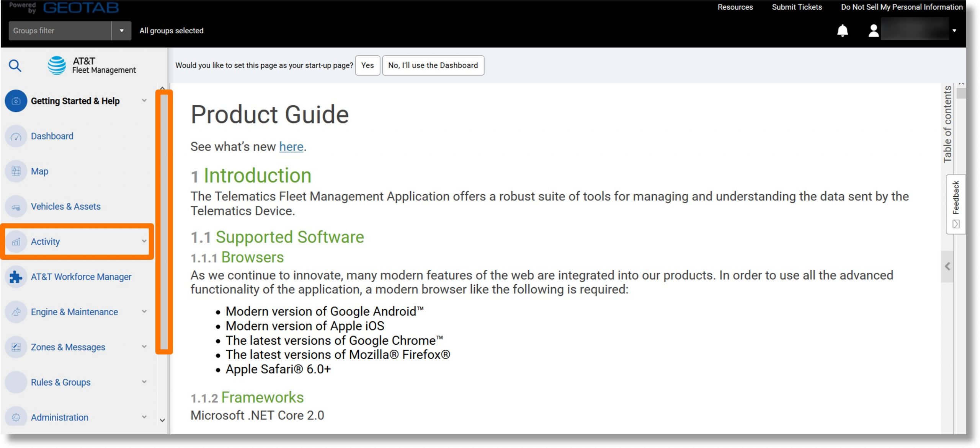Click the Introduction heading
This screenshot has height=448, width=980.
pos(257,176)
